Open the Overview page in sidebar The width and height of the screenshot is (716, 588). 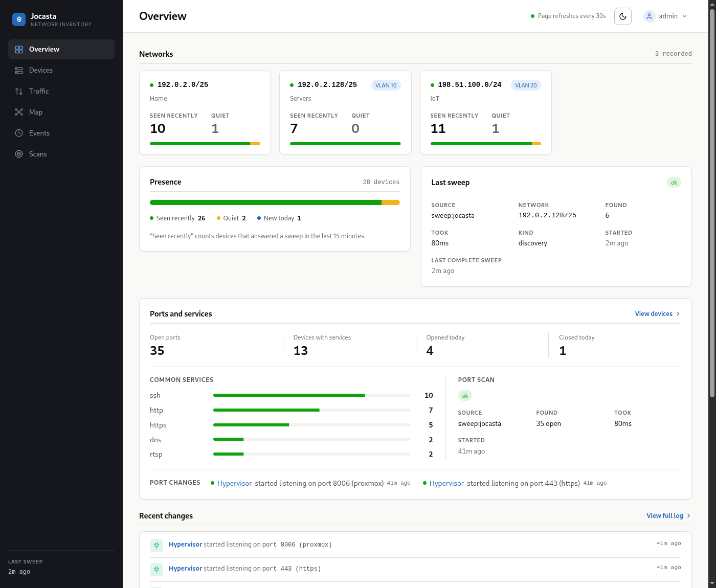pos(61,50)
